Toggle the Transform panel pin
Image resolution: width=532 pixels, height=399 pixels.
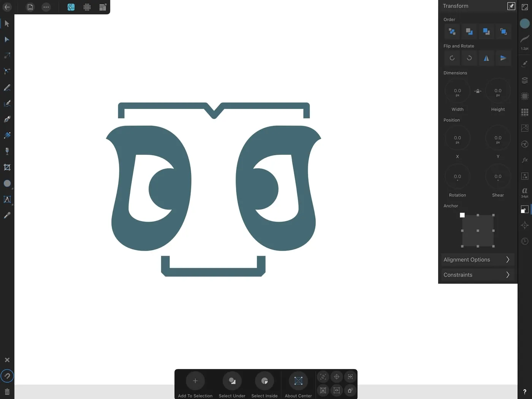511,6
